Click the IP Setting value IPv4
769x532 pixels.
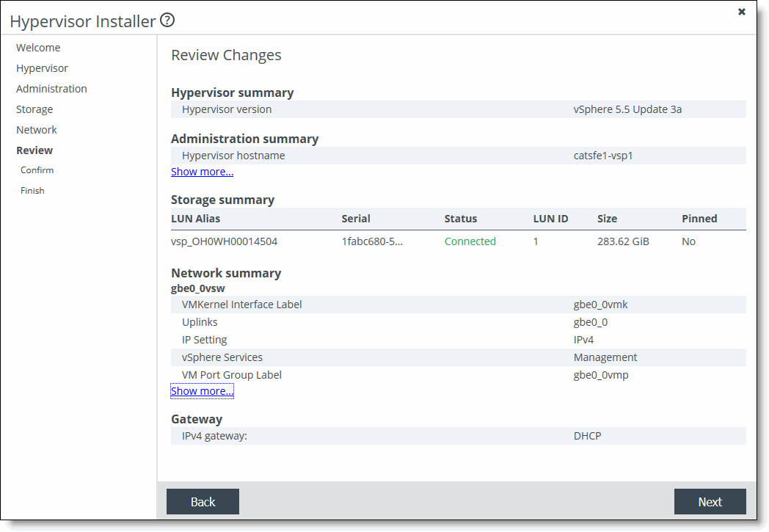[583, 340]
